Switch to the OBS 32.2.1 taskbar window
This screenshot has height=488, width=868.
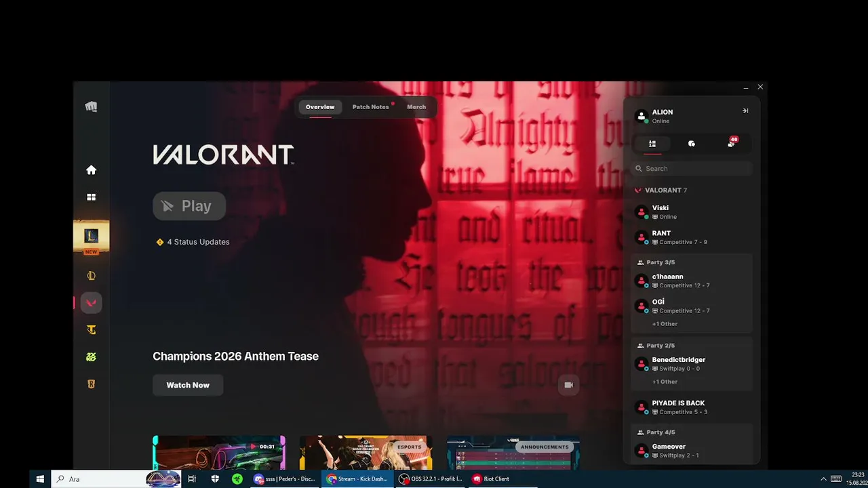coord(431,479)
